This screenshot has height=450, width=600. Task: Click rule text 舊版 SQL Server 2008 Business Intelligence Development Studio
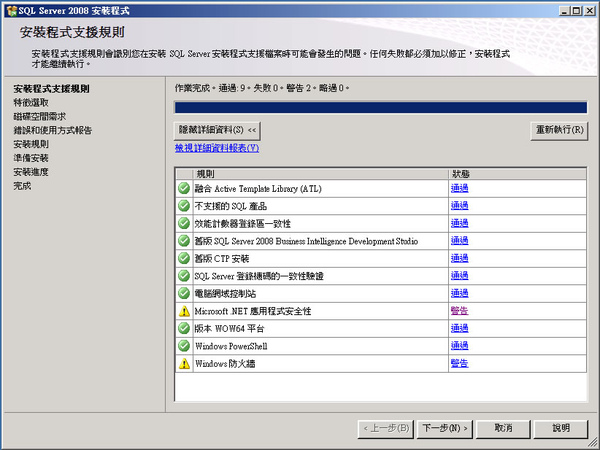coord(307,241)
